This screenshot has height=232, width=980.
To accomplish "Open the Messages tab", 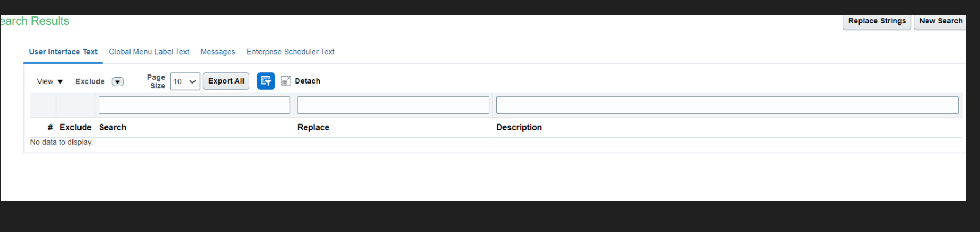I will click(x=217, y=52).
